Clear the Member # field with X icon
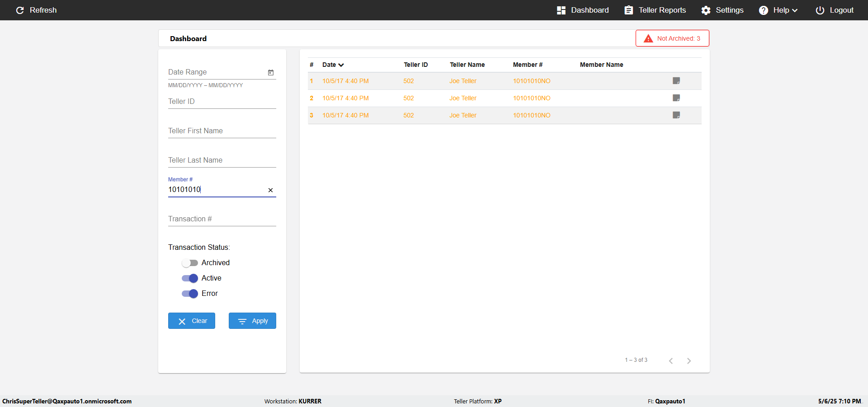 tap(270, 190)
